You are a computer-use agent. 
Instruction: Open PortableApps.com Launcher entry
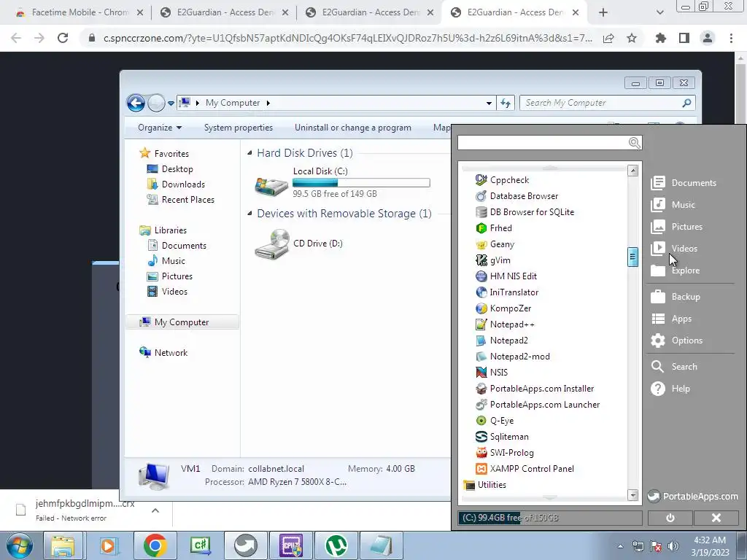538,405
